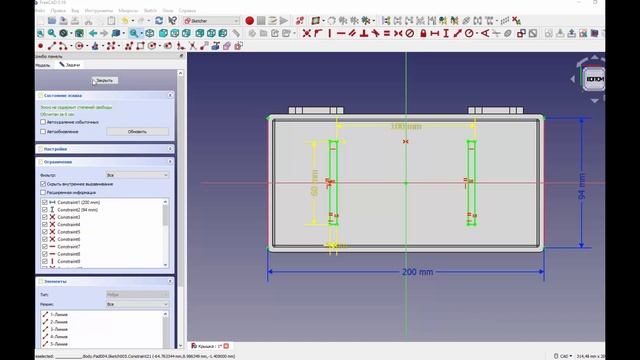This screenshot has height=360, width=640.
Task: Click the Update button
Action: coord(137,132)
